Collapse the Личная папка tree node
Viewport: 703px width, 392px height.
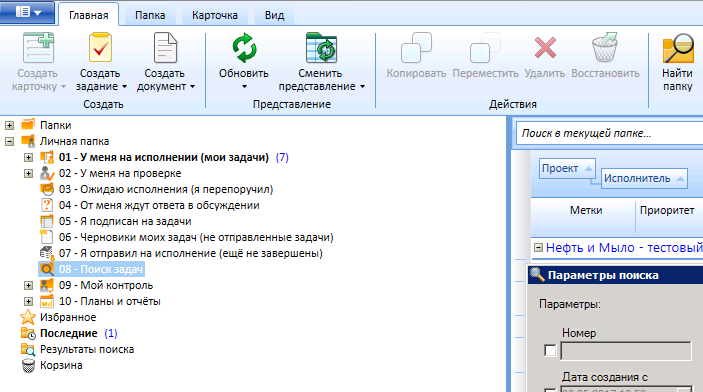tap(9, 141)
